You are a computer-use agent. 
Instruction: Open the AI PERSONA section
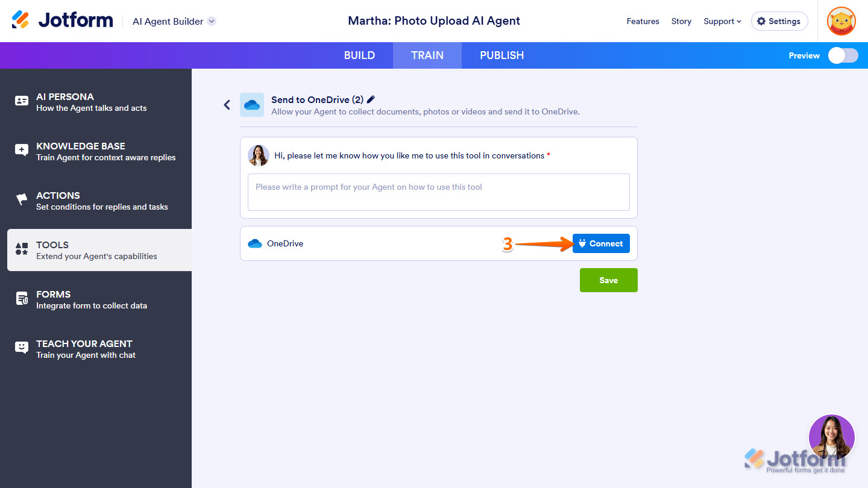(99, 102)
